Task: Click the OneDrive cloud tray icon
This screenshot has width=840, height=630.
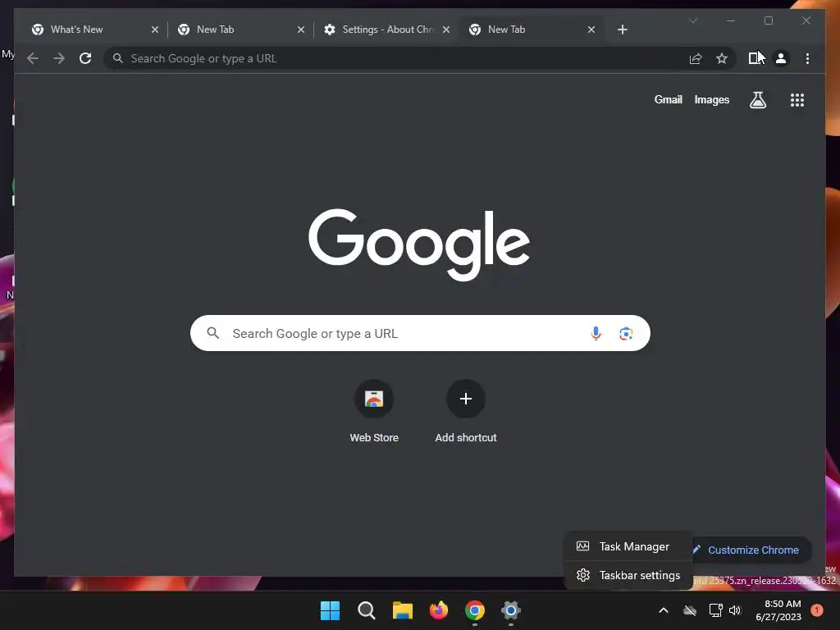Action: (690, 610)
